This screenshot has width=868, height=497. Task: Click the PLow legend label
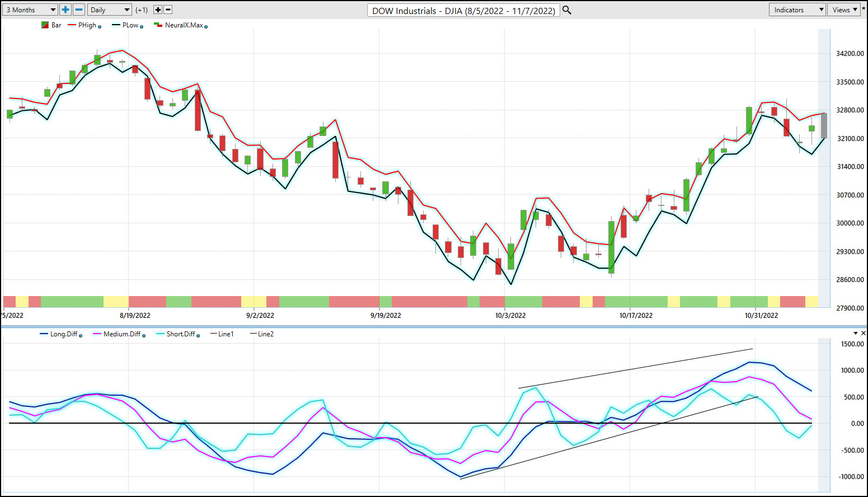tap(130, 25)
